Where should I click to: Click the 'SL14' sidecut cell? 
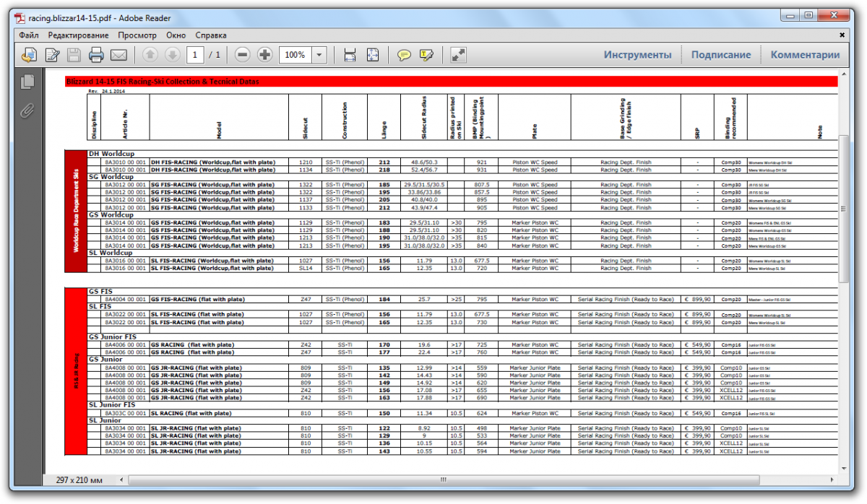(x=306, y=268)
